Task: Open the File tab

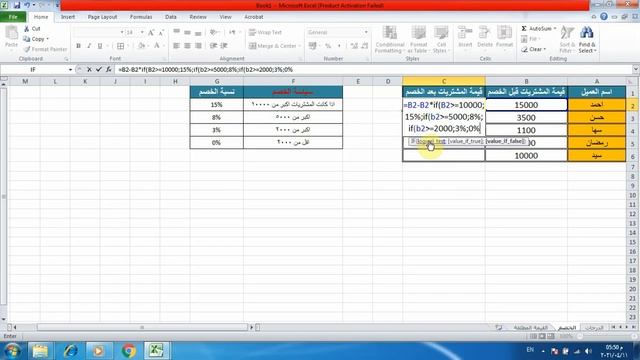Action: 13,17
